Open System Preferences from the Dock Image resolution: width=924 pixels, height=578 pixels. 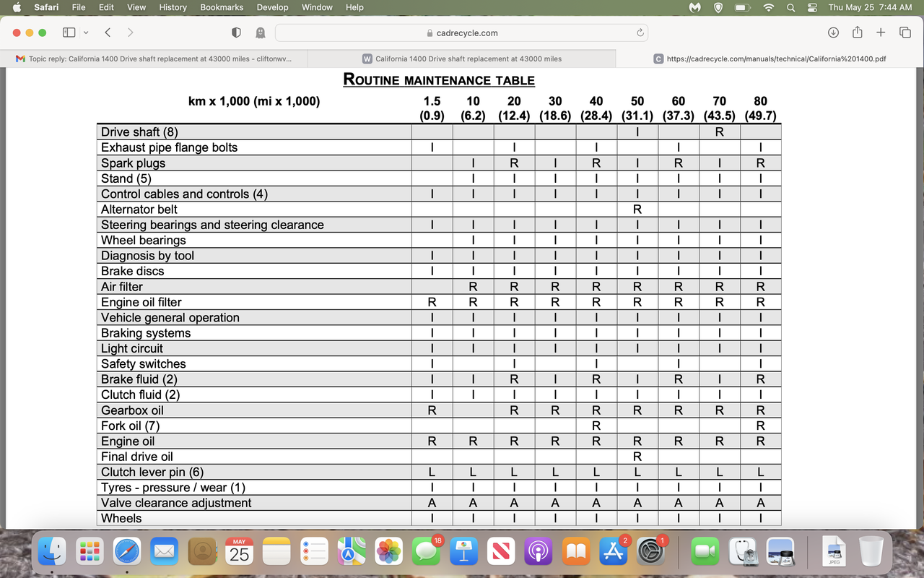(x=651, y=553)
